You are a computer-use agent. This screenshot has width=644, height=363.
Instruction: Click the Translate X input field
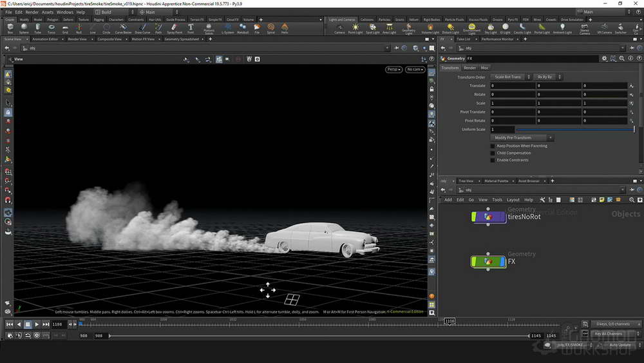pyautogui.click(x=513, y=86)
